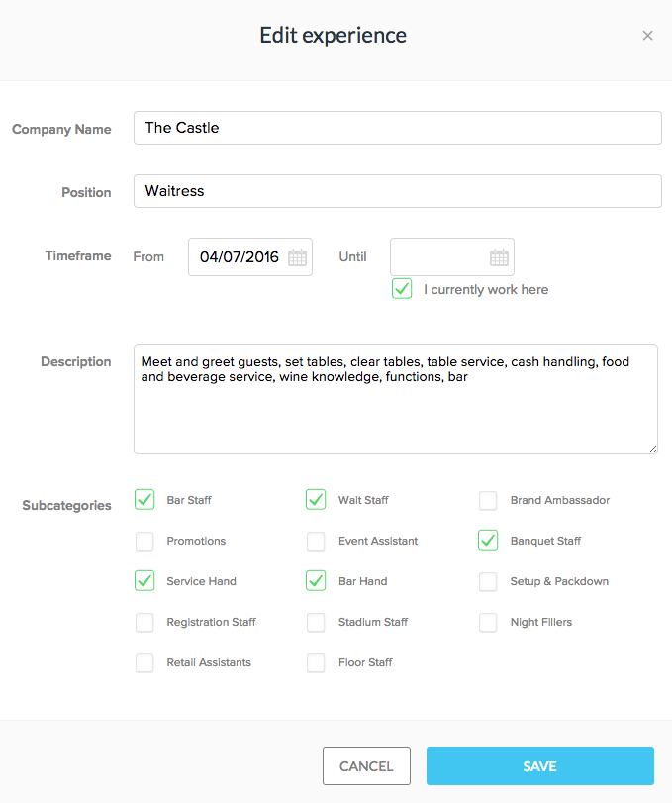Uncheck the 'I currently work here' checkbox
The width and height of the screenshot is (672, 803).
402,289
